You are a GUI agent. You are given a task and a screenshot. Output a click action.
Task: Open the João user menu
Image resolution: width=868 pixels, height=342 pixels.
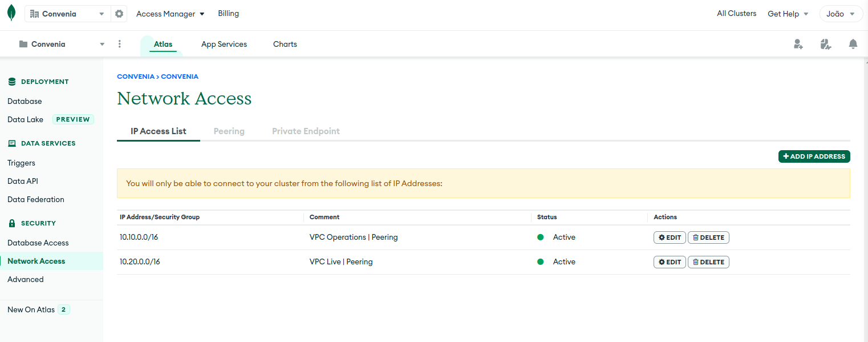click(841, 14)
